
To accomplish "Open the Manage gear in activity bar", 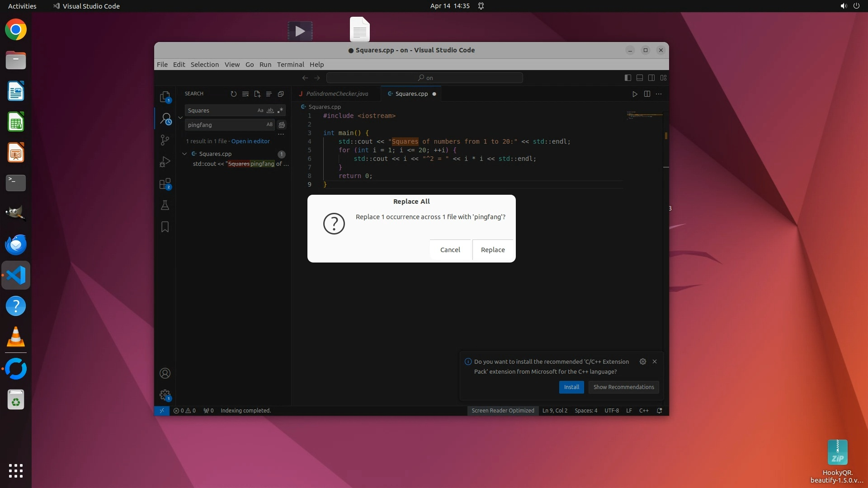I will pyautogui.click(x=165, y=395).
